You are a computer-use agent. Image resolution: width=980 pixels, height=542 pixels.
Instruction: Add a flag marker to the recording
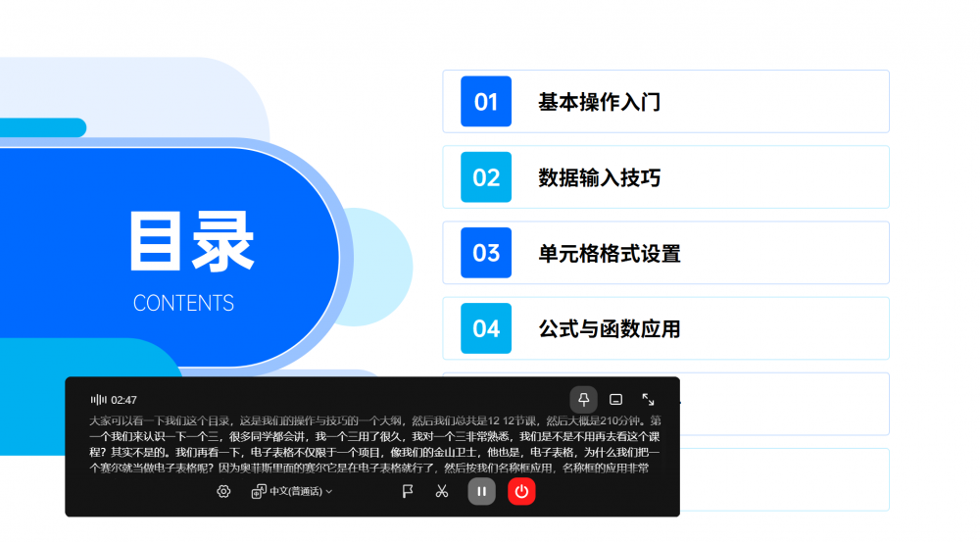click(408, 491)
